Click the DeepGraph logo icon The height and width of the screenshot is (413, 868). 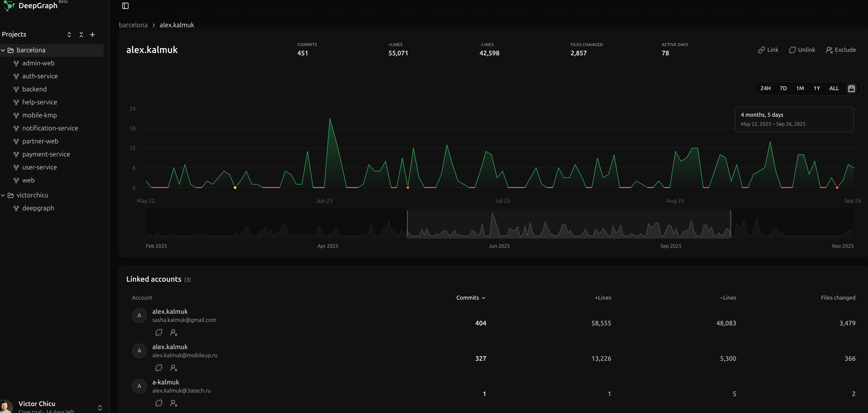pyautogui.click(x=9, y=5)
